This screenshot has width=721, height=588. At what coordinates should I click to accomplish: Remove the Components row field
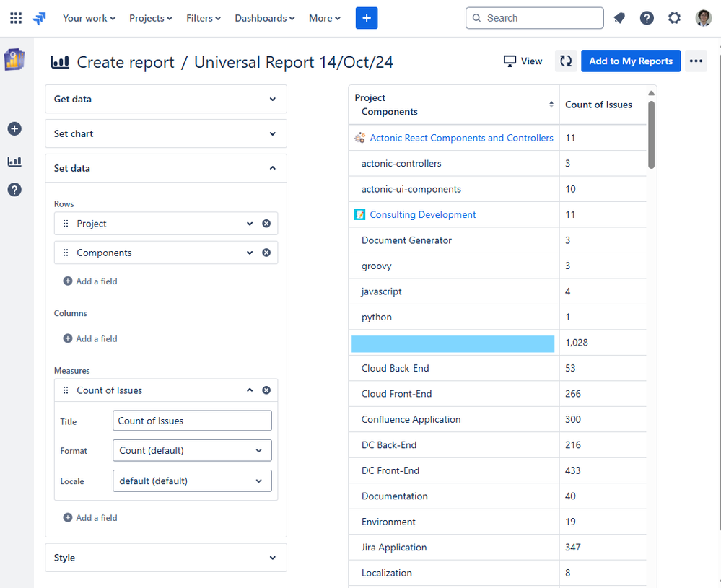(x=266, y=253)
